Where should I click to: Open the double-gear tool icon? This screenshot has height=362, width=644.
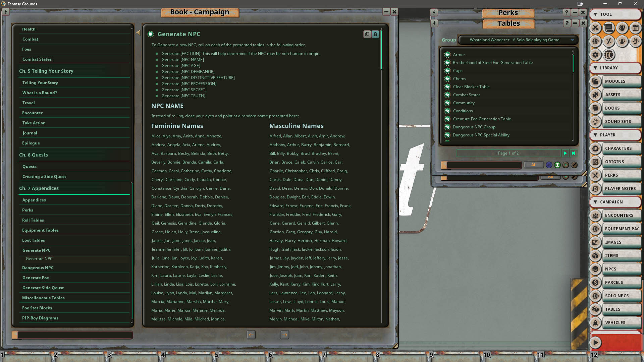coord(609,55)
